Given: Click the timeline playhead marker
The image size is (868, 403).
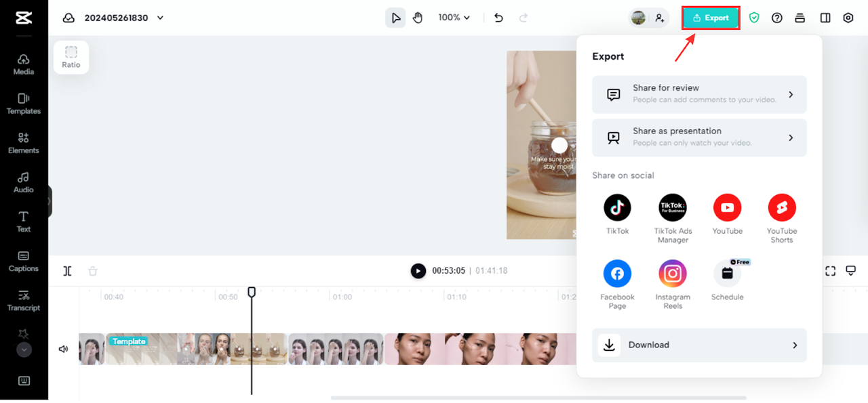Looking at the screenshot, I should (252, 292).
